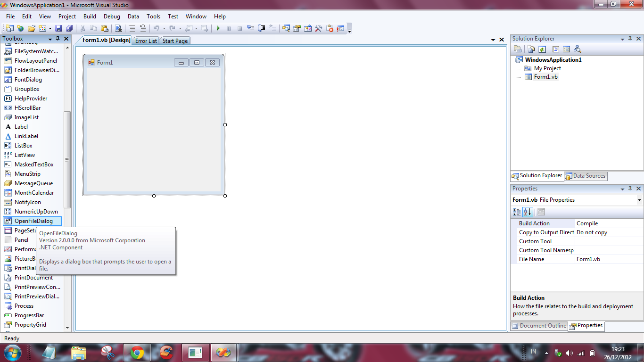Open the Undo history dropdown arrow
Viewport: 644px width, 362px height.
[163, 28]
